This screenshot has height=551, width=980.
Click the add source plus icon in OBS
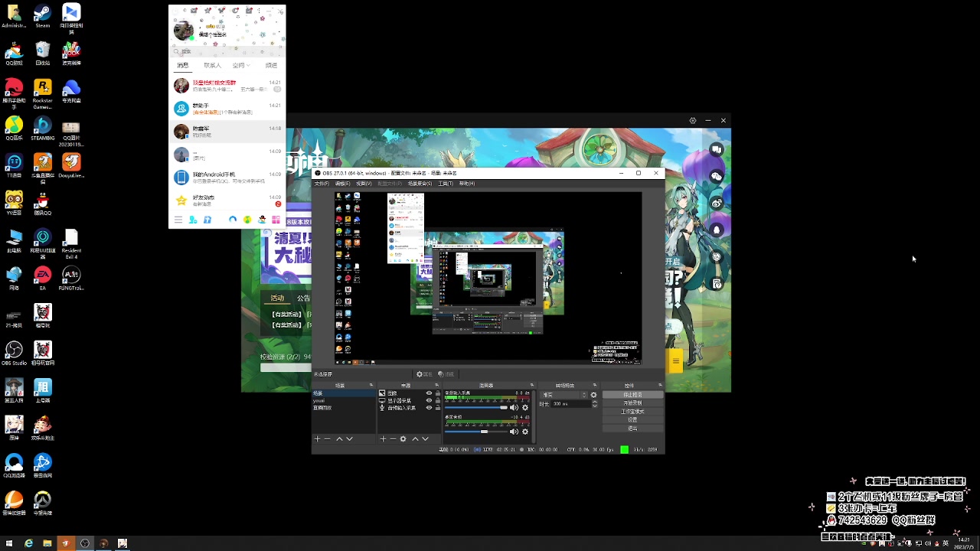pos(383,439)
